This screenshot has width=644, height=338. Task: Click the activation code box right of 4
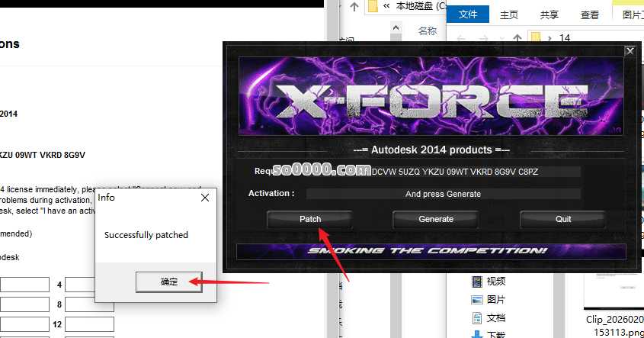click(89, 285)
